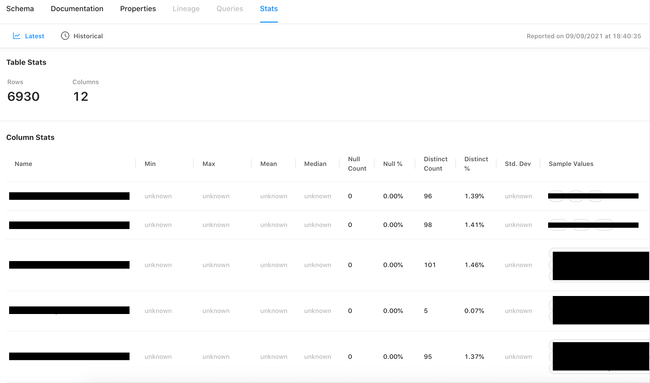Switch to Historical stats view
The width and height of the screenshot is (650, 383).
(x=82, y=36)
